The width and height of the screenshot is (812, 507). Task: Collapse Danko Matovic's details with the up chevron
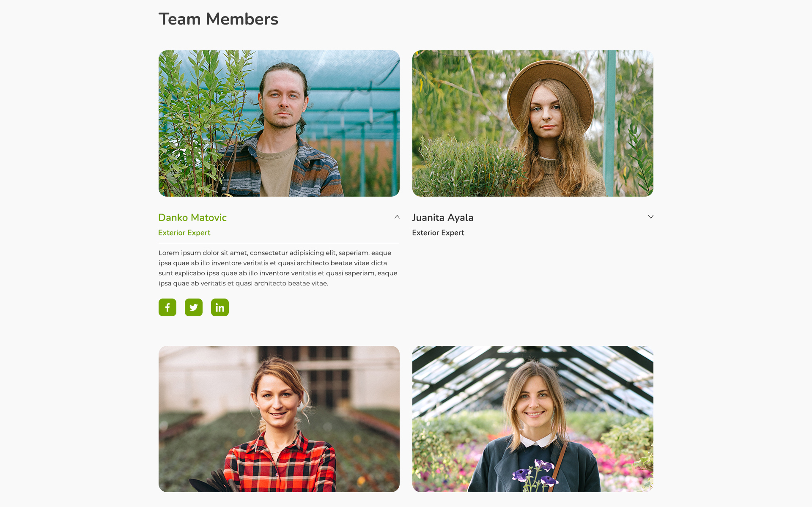point(397,217)
